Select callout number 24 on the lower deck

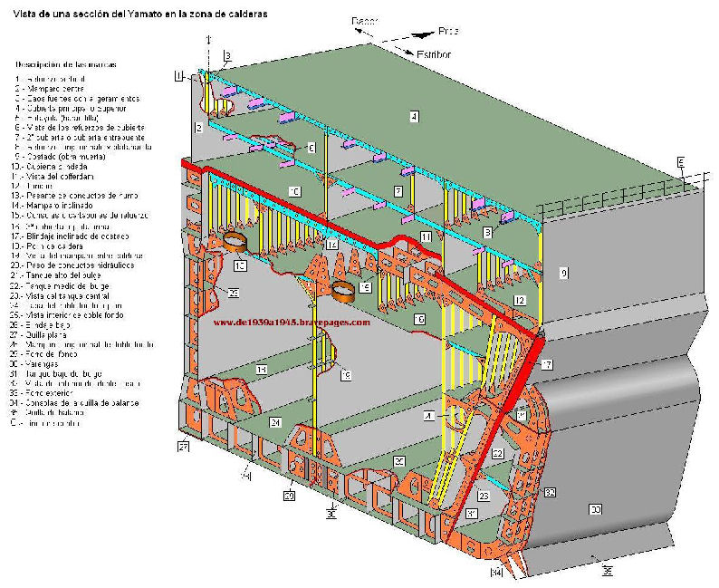point(274,422)
